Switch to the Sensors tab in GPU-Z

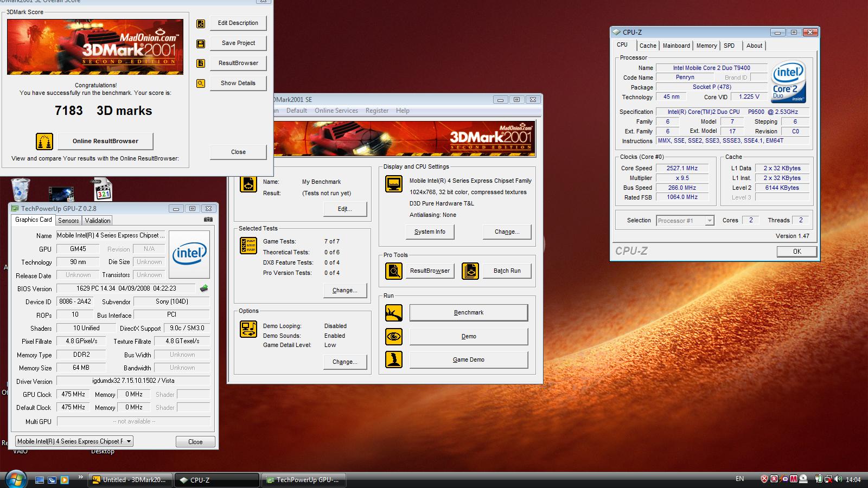click(x=68, y=221)
